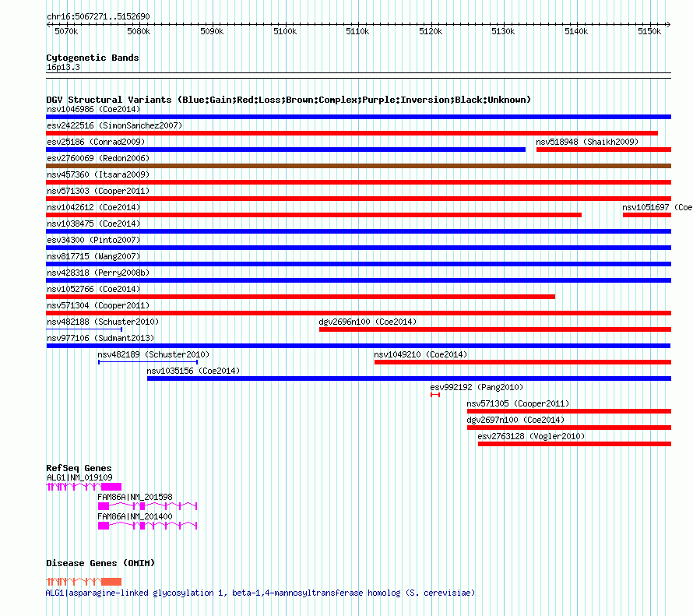Screen dimensions: 693x616
Task: Click the Disease Genes (OMIM) track heading
Action: click(100, 563)
